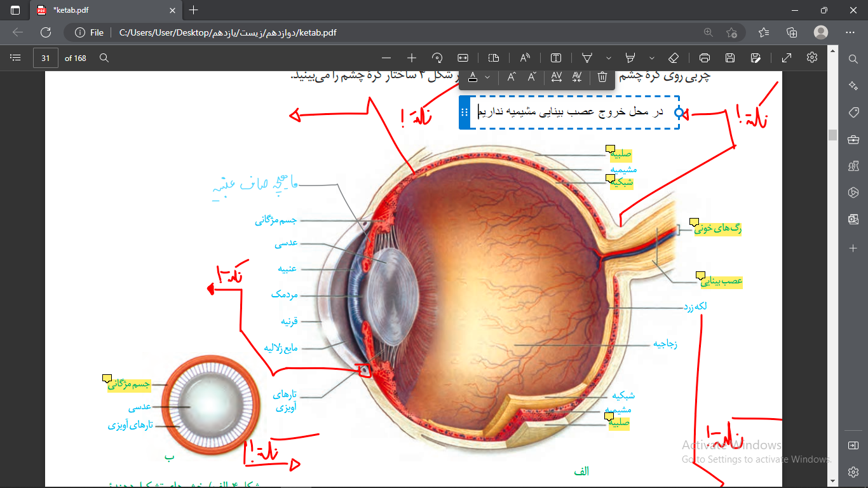This screenshot has height=488, width=868.
Task: Click the Print icon in PDF toolbar
Action: (704, 58)
